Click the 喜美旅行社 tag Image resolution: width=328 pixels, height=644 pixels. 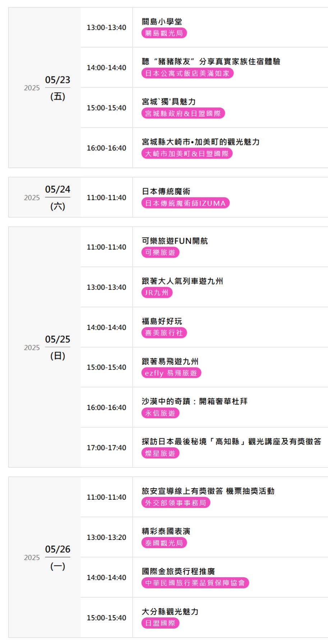coord(164,333)
